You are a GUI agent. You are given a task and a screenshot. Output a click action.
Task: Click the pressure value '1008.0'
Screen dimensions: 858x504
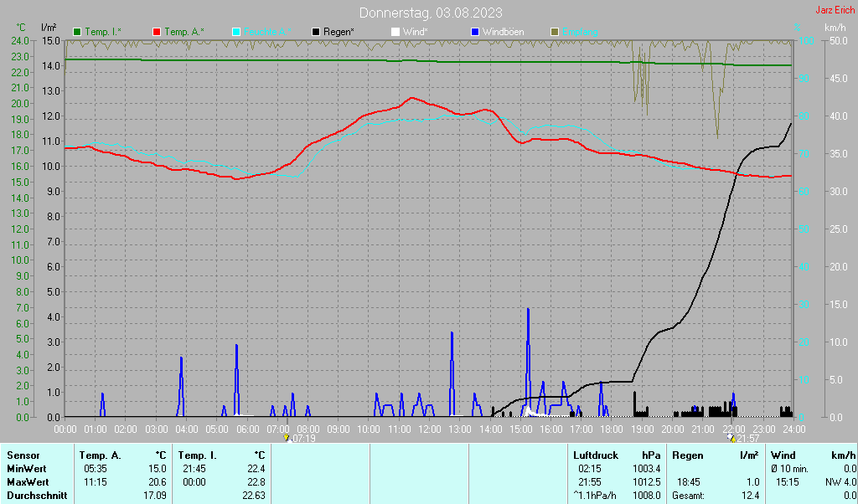tap(647, 496)
